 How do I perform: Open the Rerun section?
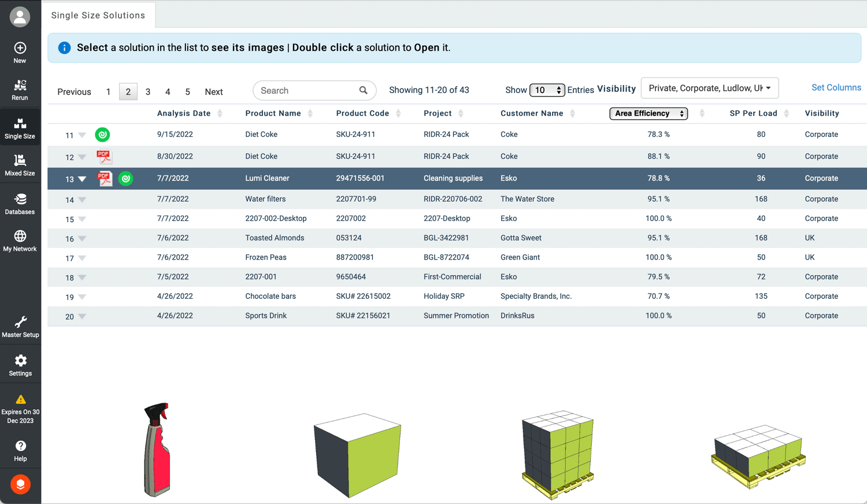click(x=20, y=90)
